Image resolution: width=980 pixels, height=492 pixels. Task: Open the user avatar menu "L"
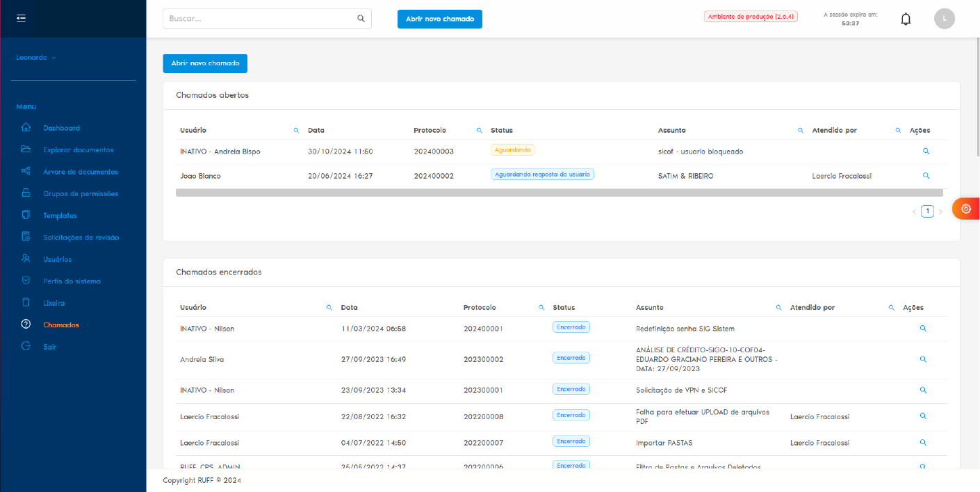point(945,19)
